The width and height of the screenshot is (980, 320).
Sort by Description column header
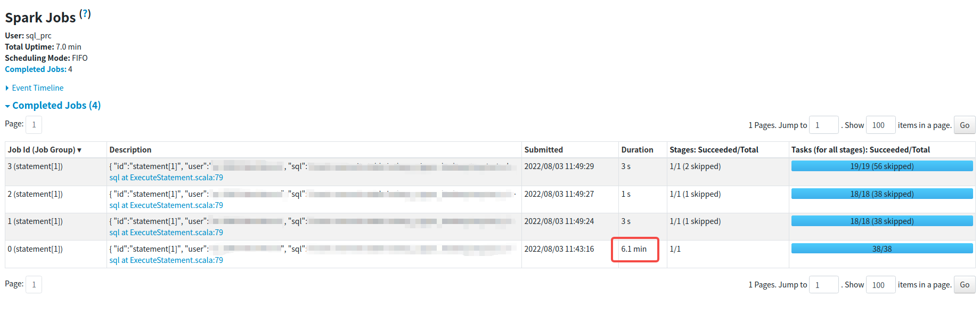coord(130,150)
